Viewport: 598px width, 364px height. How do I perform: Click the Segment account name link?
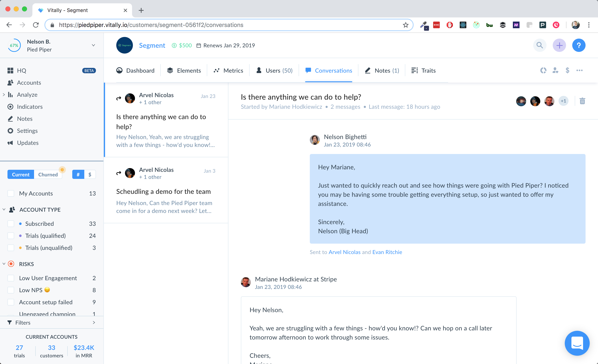(152, 45)
